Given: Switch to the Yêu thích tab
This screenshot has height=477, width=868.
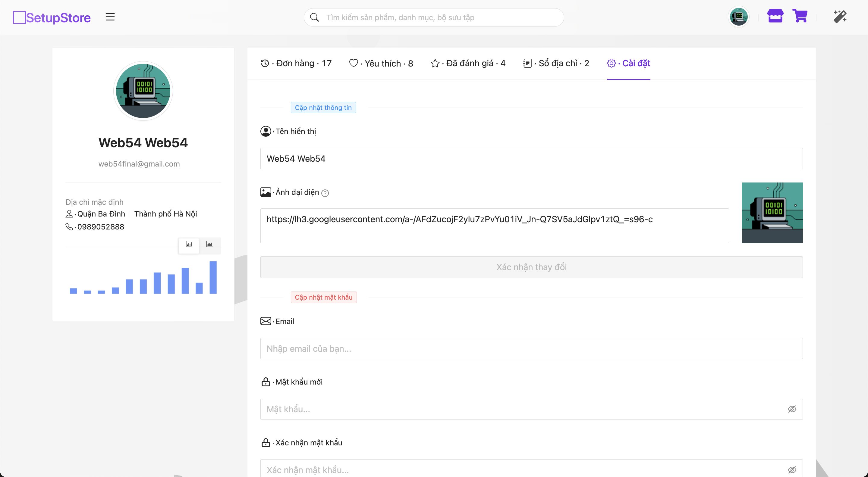Looking at the screenshot, I should [x=381, y=63].
